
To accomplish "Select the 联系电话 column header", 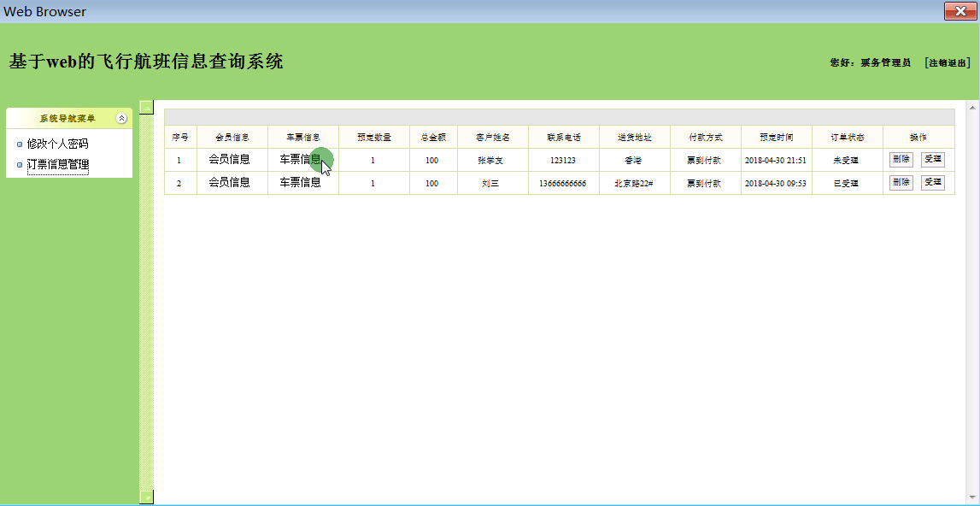I will pos(564,137).
